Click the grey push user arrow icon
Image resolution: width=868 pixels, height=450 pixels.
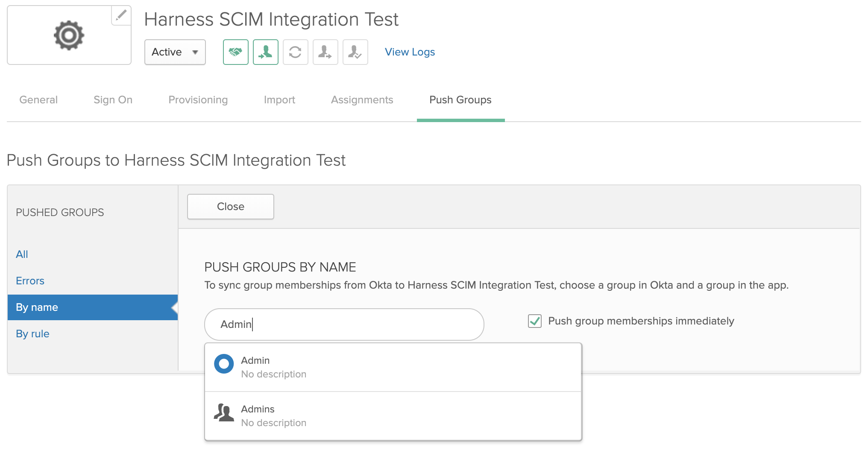pyautogui.click(x=325, y=52)
